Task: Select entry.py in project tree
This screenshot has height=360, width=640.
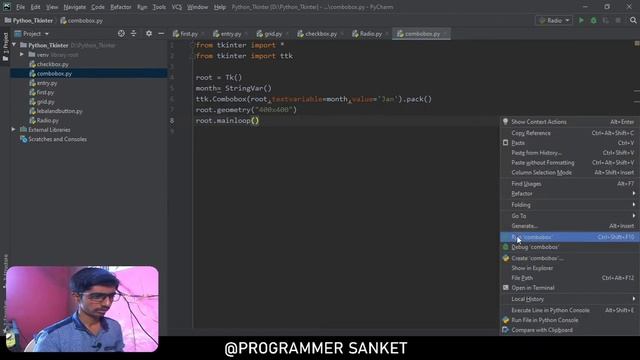Action: pos(47,83)
